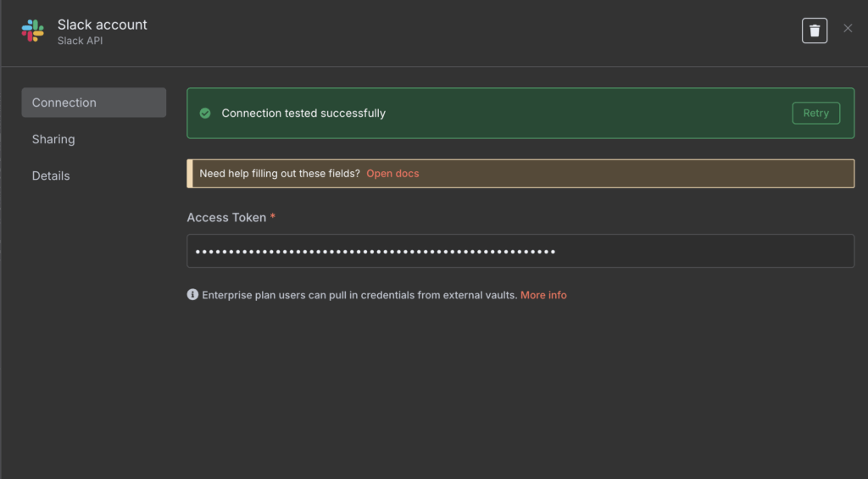Image resolution: width=868 pixels, height=479 pixels.
Task: Click the info icon beside Enterprise note
Action: (192, 294)
